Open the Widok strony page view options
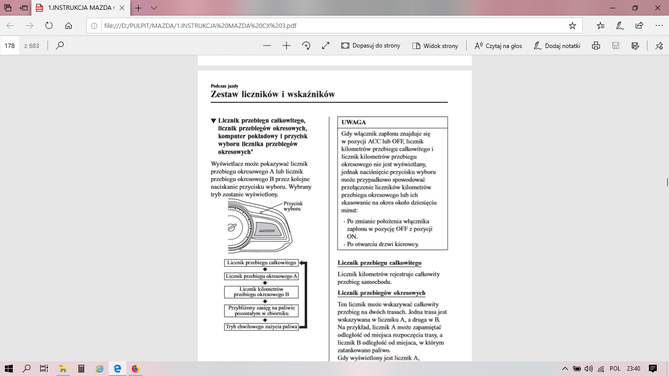The height and width of the screenshot is (376, 669). [x=435, y=46]
